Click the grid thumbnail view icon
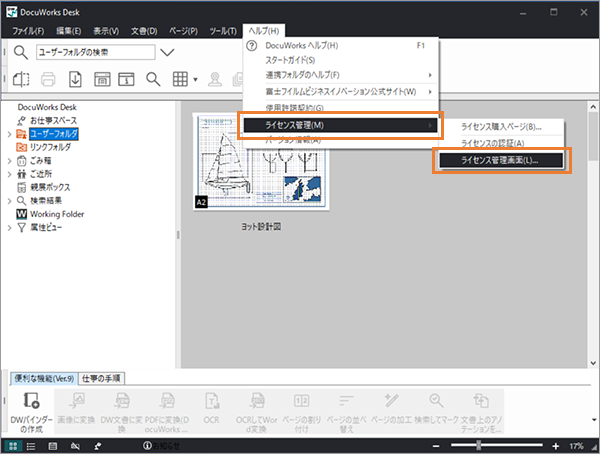 [x=180, y=80]
